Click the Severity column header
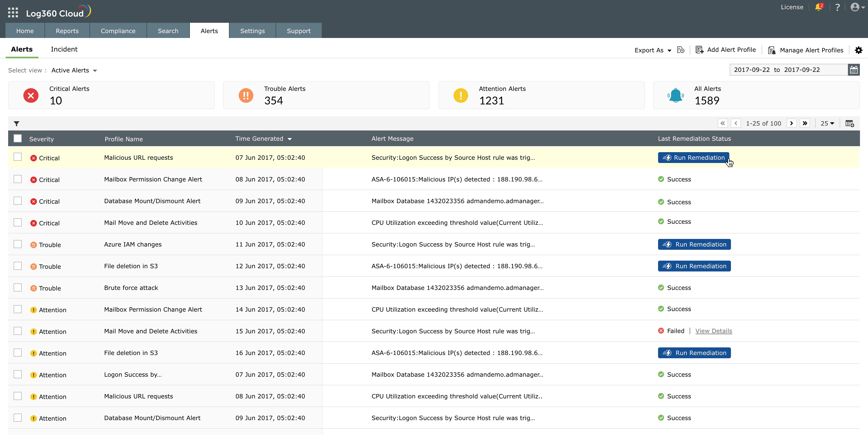 pyautogui.click(x=42, y=139)
